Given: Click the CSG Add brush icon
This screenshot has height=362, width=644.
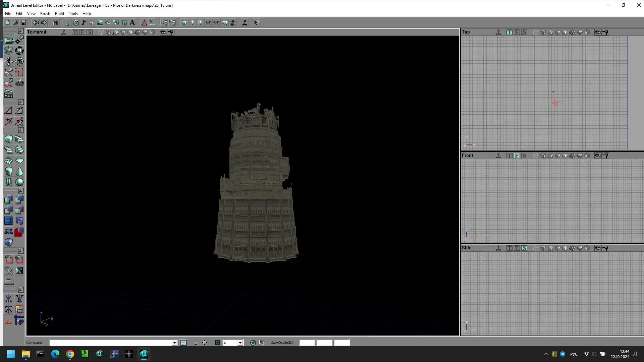Looking at the screenshot, I should tap(9, 199).
